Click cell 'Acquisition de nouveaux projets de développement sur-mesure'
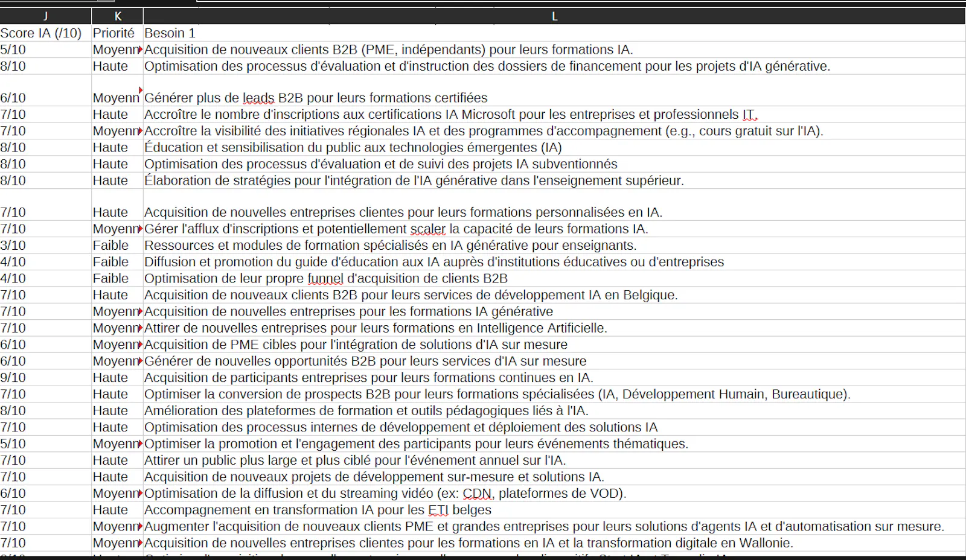 [x=554, y=477]
